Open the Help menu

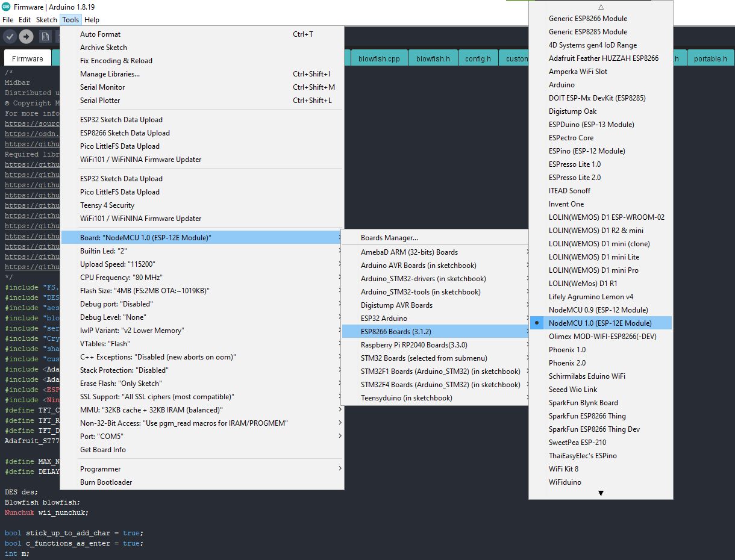click(x=92, y=20)
